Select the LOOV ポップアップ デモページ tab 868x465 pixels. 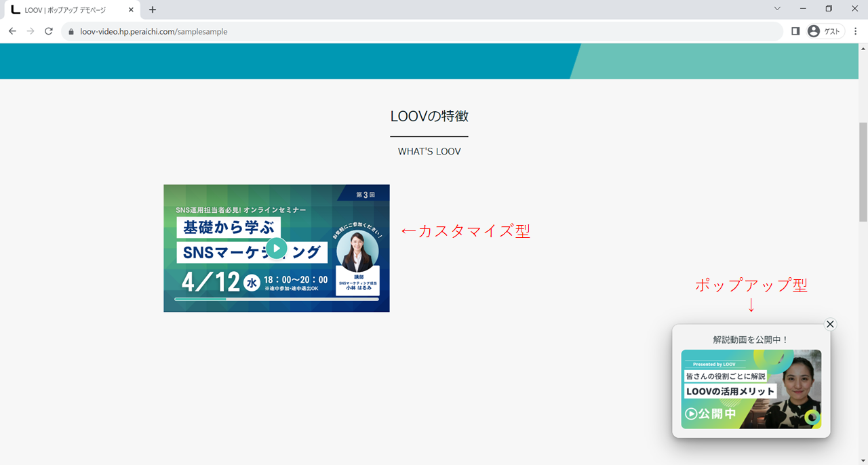(x=72, y=10)
